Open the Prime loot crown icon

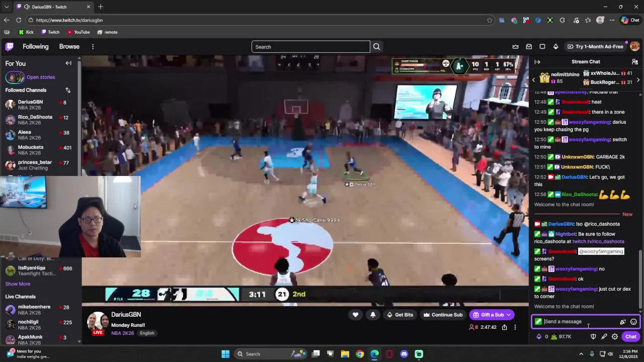pos(515,47)
